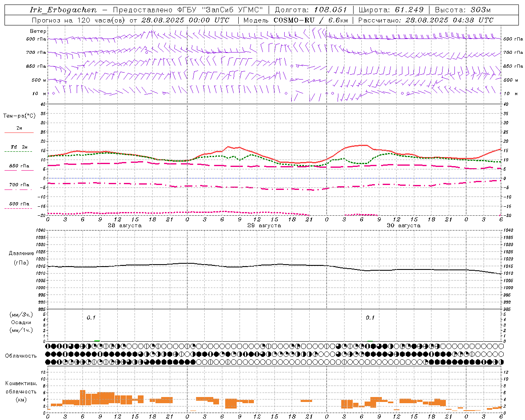Click the model name COSMO-RU / 6.6км
Image resolution: width=525 pixels, height=420 pixels.
(310, 20)
